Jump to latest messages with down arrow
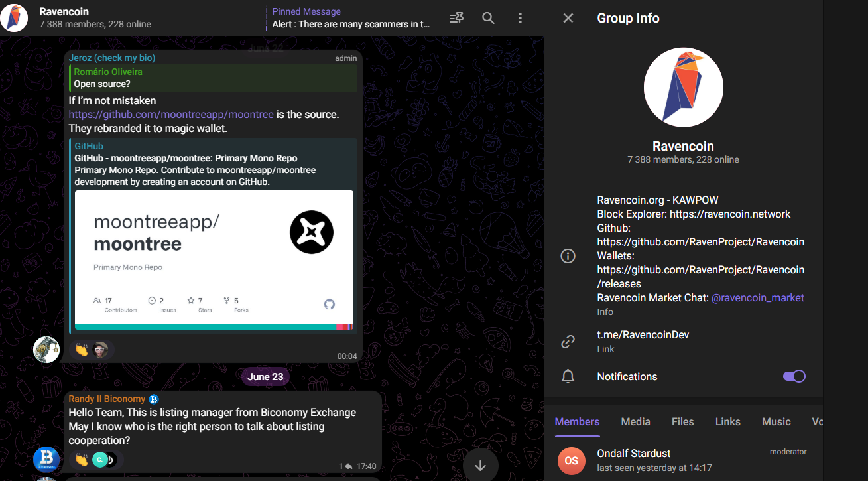Viewport: 868px width, 481px height. click(481, 466)
